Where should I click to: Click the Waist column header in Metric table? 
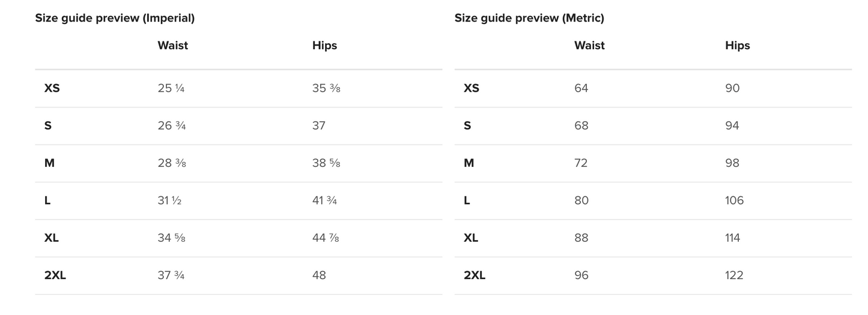coord(589,46)
